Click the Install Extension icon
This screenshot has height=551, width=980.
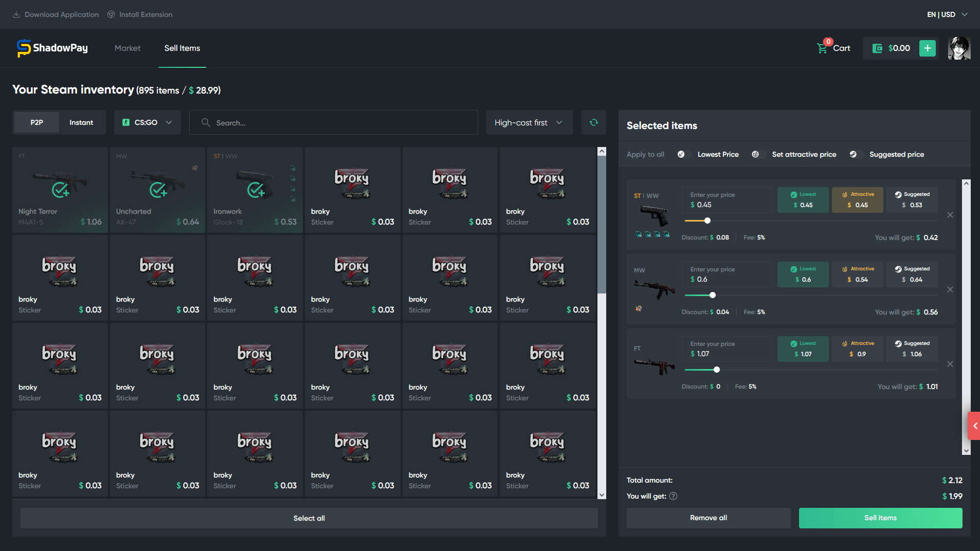(112, 14)
